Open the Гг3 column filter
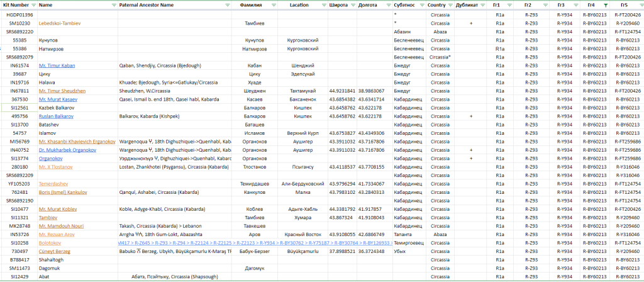Screen dimensions: 644x282 tap(575, 5)
